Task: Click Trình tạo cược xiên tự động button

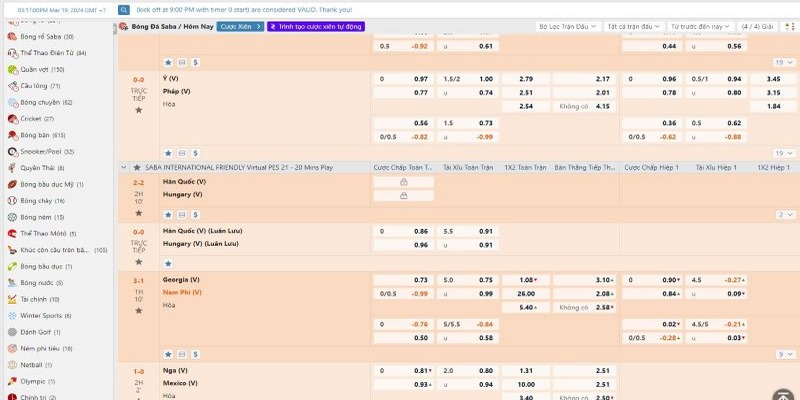Action: tap(315, 27)
